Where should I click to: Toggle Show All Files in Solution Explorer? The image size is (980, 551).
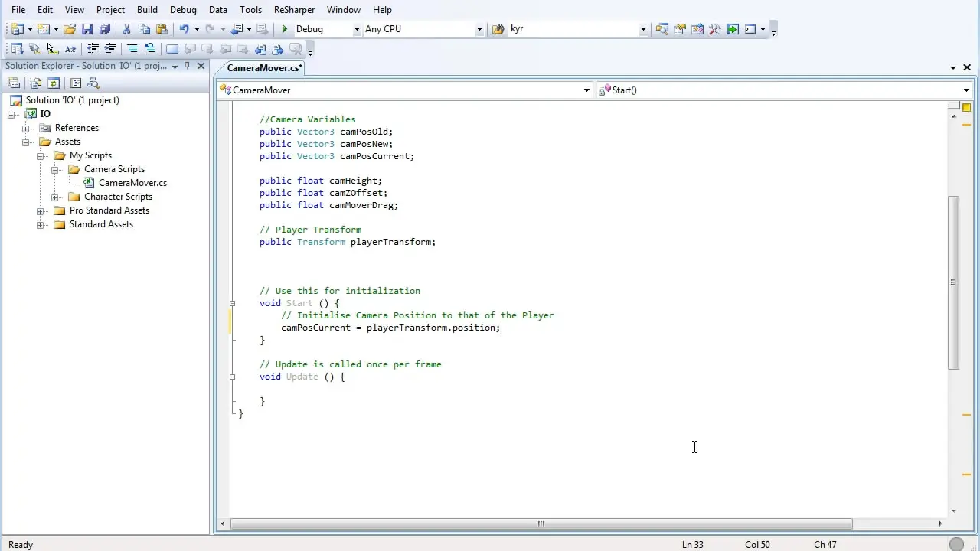pos(36,83)
